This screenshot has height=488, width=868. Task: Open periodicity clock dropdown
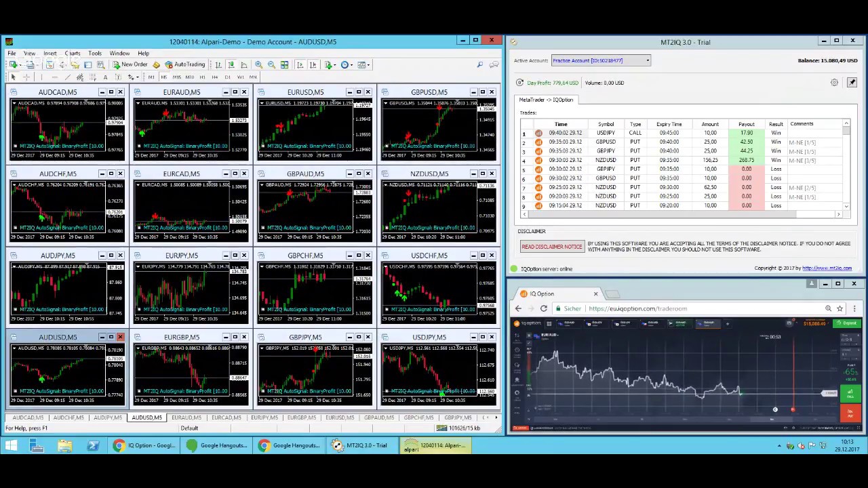(347, 64)
